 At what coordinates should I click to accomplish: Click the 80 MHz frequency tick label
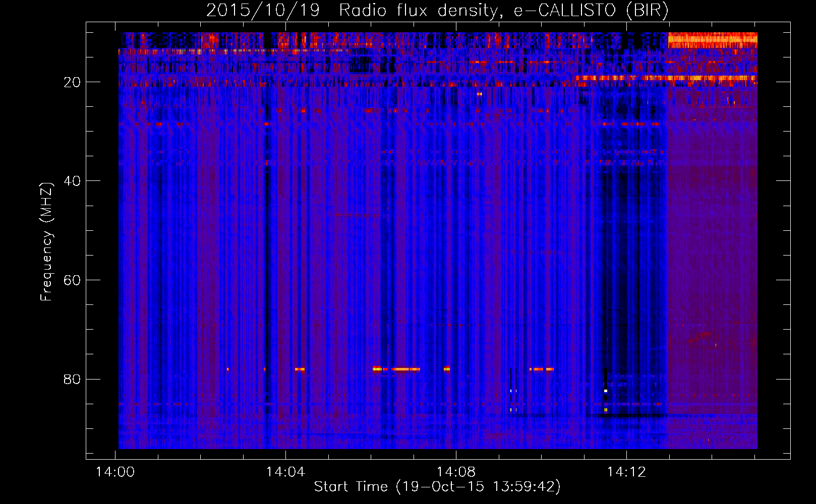tap(72, 379)
